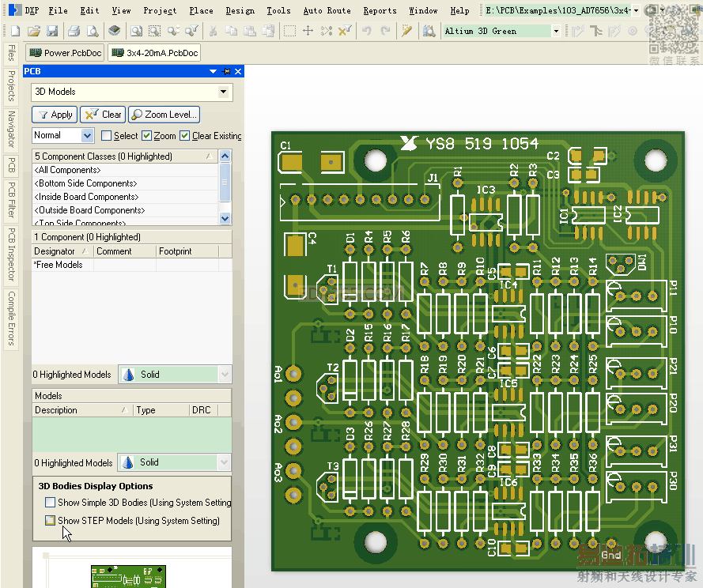
Task: Select <Bottom Side Components> in the class list
Action: point(85,183)
